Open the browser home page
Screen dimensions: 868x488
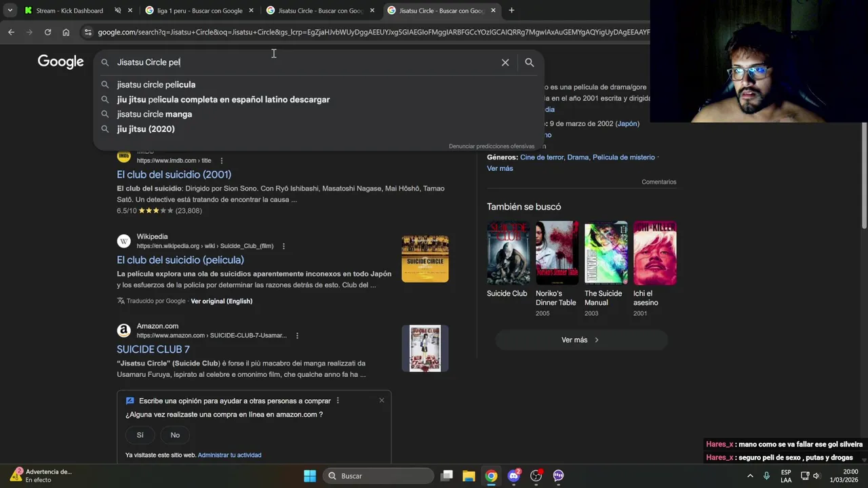[66, 32]
